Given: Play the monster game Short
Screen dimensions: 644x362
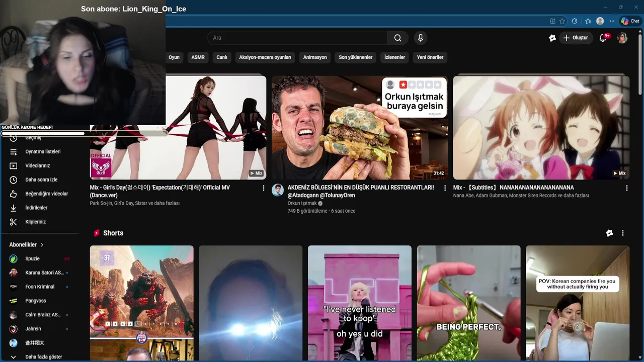Looking at the screenshot, I should click(141, 304).
